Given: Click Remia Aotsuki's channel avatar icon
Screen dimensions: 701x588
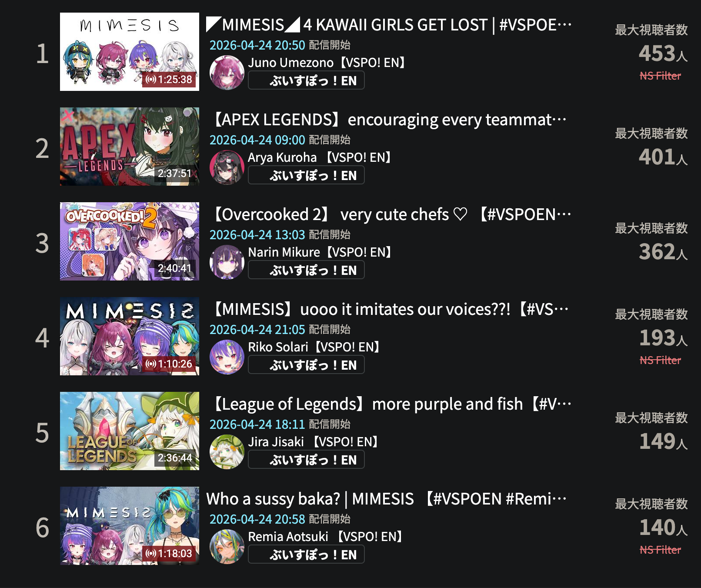Looking at the screenshot, I should coord(227,547).
